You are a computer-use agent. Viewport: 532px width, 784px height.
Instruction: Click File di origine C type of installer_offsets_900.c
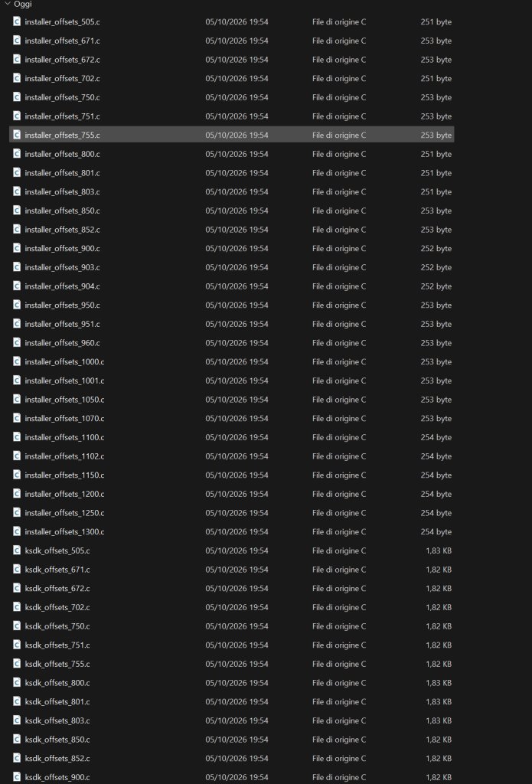[x=339, y=248]
